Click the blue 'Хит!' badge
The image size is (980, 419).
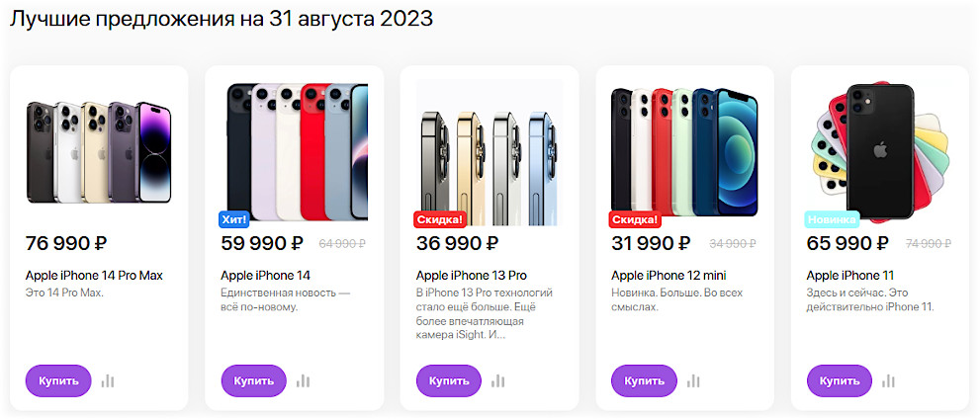(233, 219)
